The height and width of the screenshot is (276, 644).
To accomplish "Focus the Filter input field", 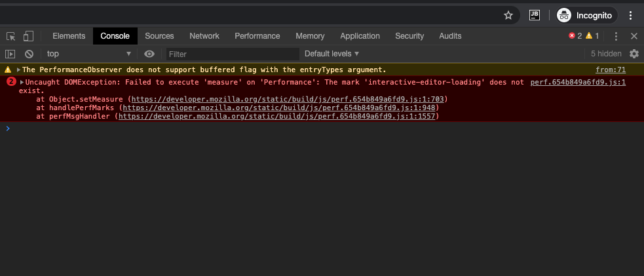I will 233,54.
